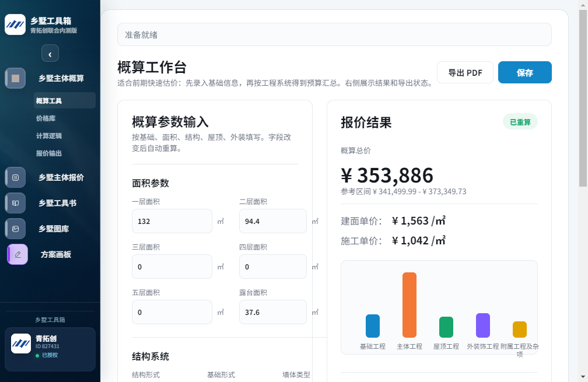Click the 乡墅工具箱 logo icon
The height and width of the screenshot is (382, 588).
pyautogui.click(x=15, y=24)
